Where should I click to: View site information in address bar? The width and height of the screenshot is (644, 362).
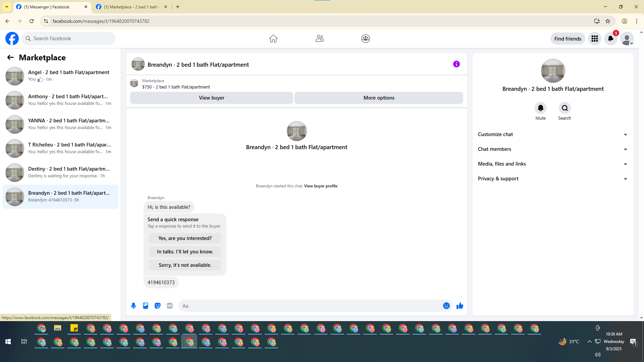pos(46,21)
